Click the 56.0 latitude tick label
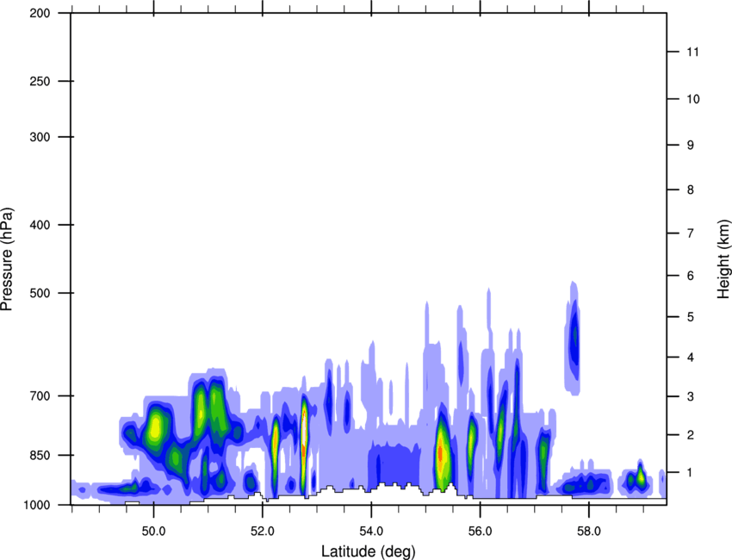This screenshot has height=560, width=732. tap(480, 532)
